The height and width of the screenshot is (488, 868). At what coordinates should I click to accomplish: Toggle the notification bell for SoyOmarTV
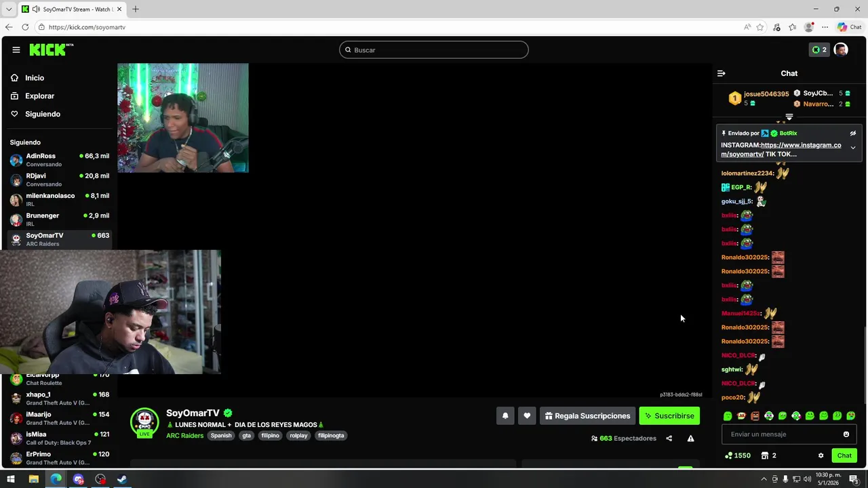tap(505, 415)
